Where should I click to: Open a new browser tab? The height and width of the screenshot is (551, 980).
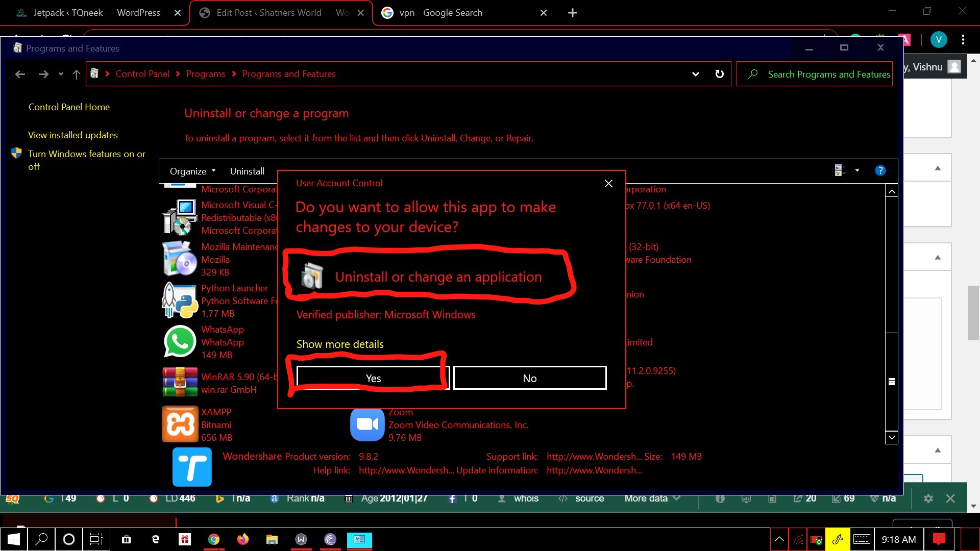(x=572, y=13)
